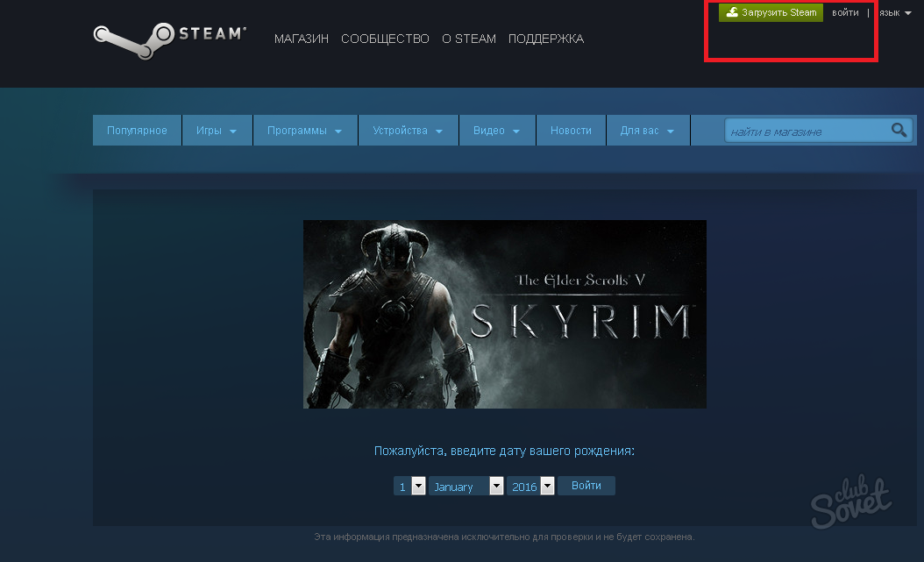924x562 pixels.
Task: Click the Steam logo
Action: click(x=170, y=40)
